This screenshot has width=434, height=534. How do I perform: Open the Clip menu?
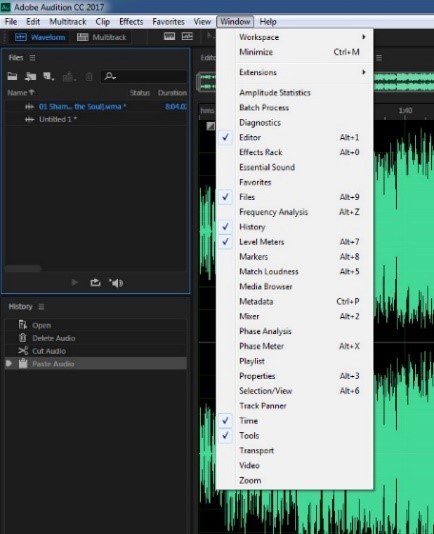[103, 22]
